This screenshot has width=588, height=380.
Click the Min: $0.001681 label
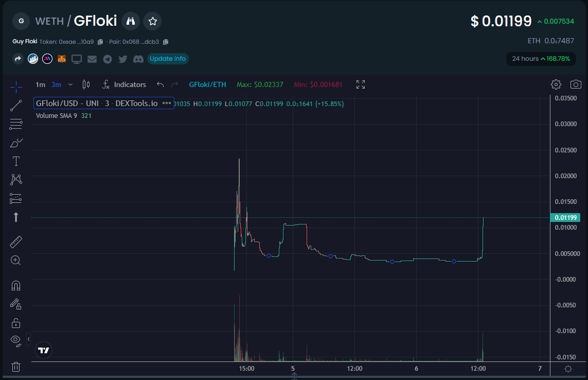(x=318, y=85)
